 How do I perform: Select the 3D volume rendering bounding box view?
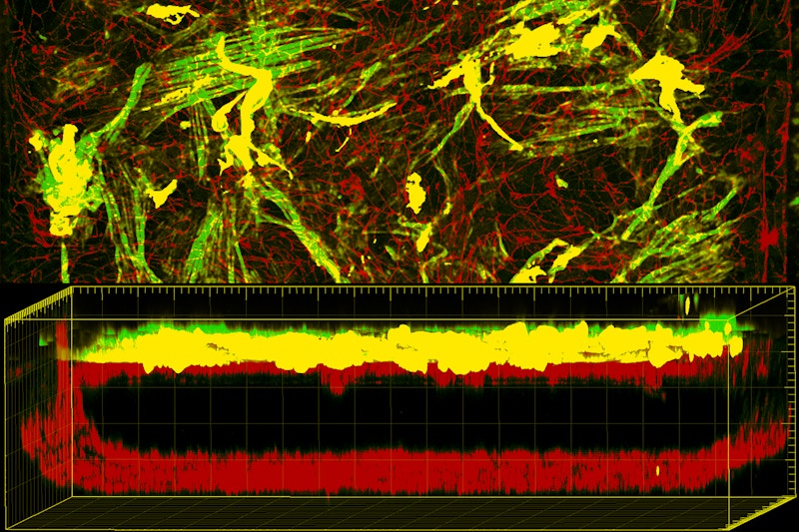point(399,408)
